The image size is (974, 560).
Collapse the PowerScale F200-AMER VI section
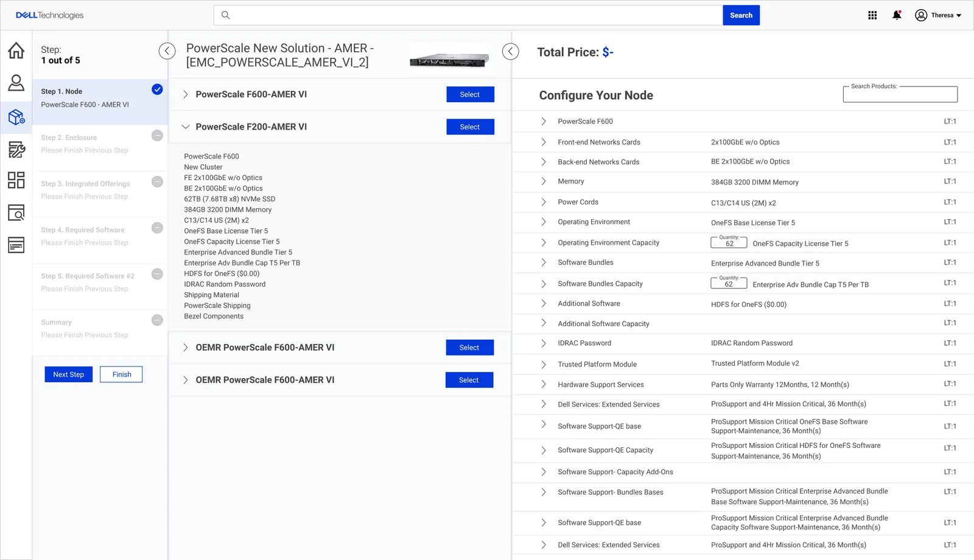tap(186, 127)
